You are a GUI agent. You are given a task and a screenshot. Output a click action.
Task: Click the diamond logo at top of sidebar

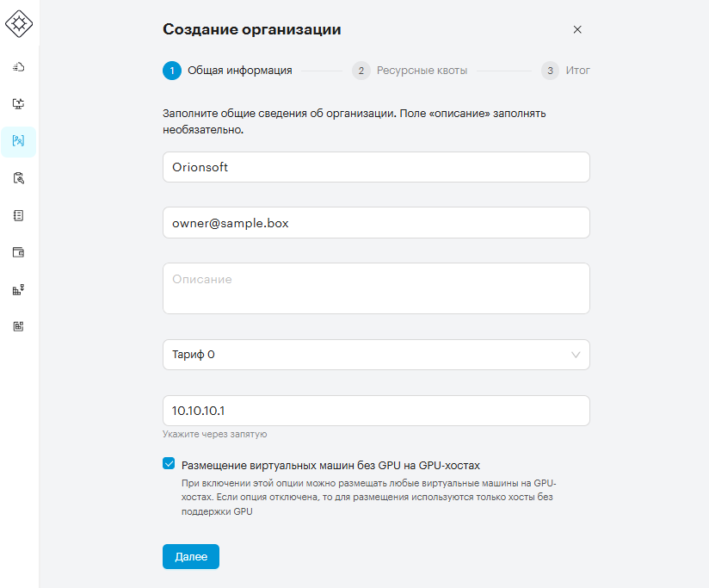[19, 23]
